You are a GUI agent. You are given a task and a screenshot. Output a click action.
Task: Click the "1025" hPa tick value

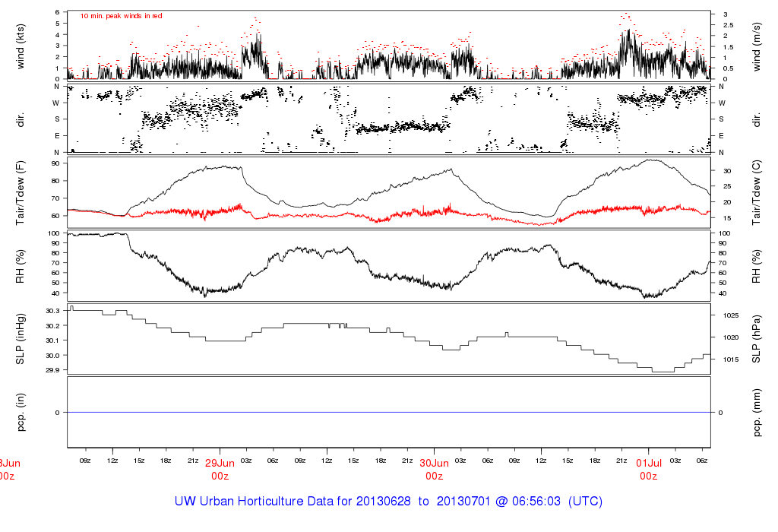click(730, 315)
